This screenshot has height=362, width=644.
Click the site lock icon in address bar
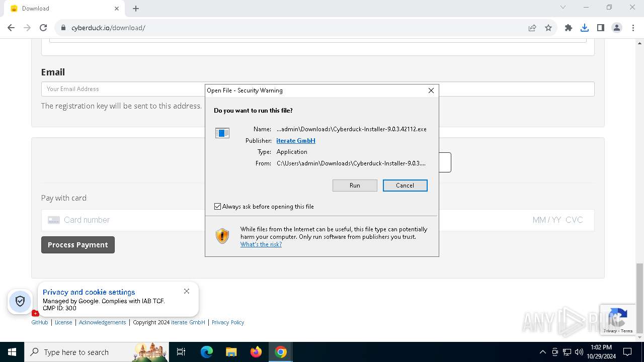[x=63, y=28]
